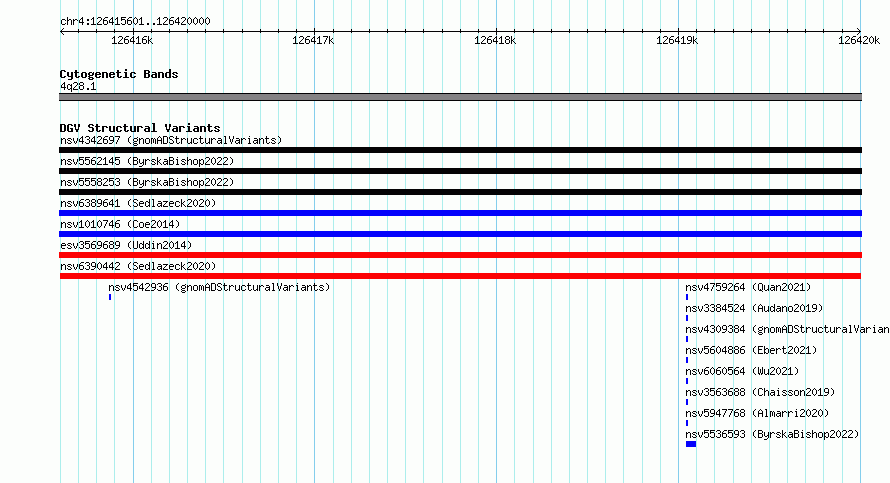This screenshot has width=890, height=483.
Task: Open nsv6060564 (Wu2021) variant label
Action: click(742, 371)
